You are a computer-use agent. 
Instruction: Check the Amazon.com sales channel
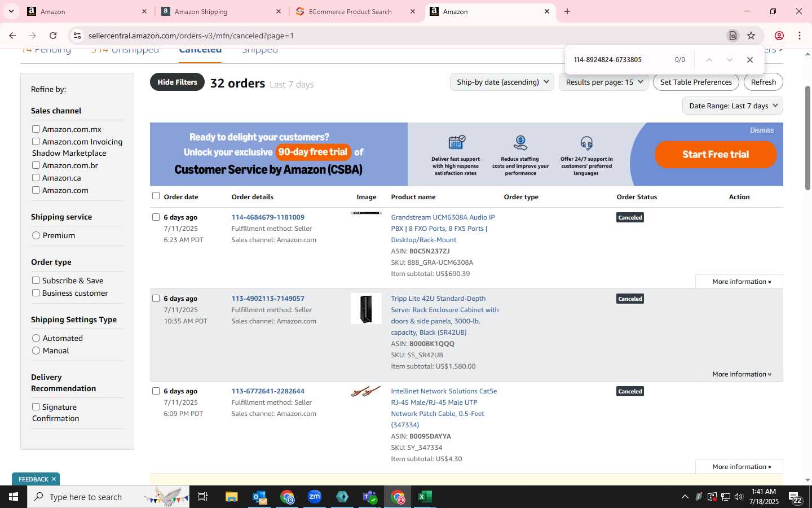pos(36,190)
